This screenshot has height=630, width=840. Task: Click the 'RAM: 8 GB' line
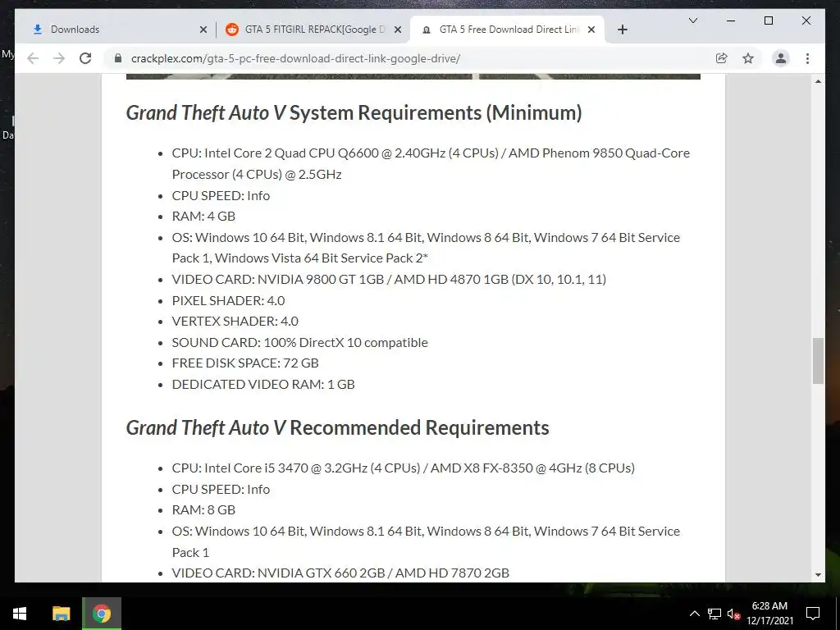click(203, 509)
